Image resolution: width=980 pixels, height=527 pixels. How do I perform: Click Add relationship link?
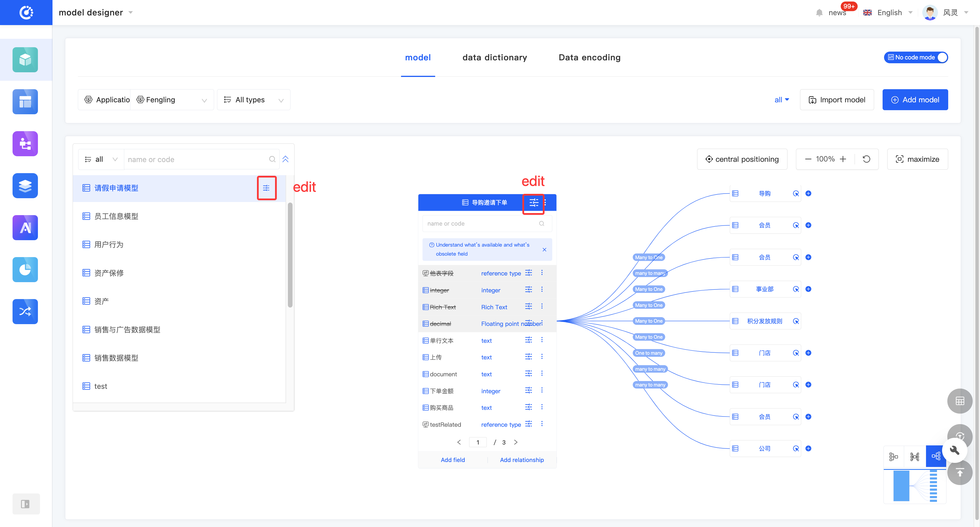(521, 460)
